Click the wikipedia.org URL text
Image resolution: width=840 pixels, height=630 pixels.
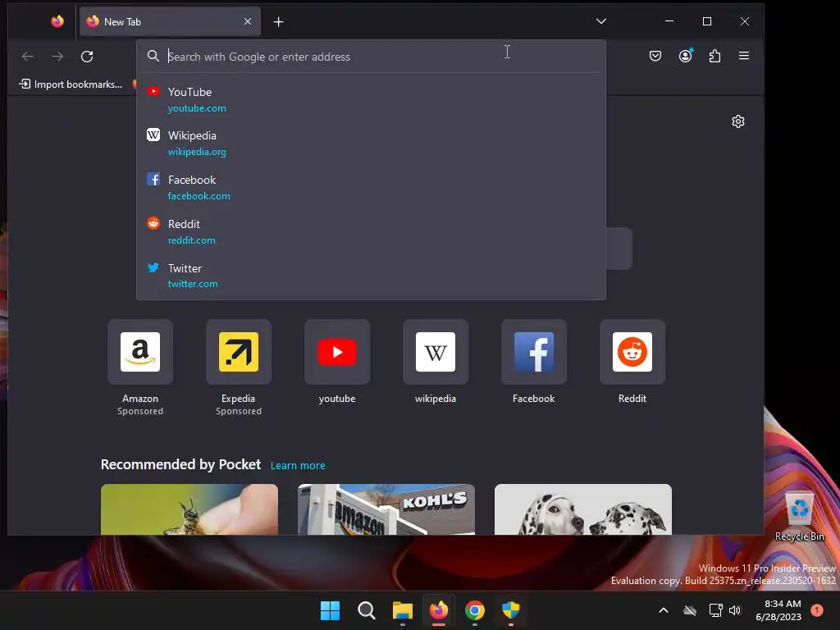click(x=197, y=152)
